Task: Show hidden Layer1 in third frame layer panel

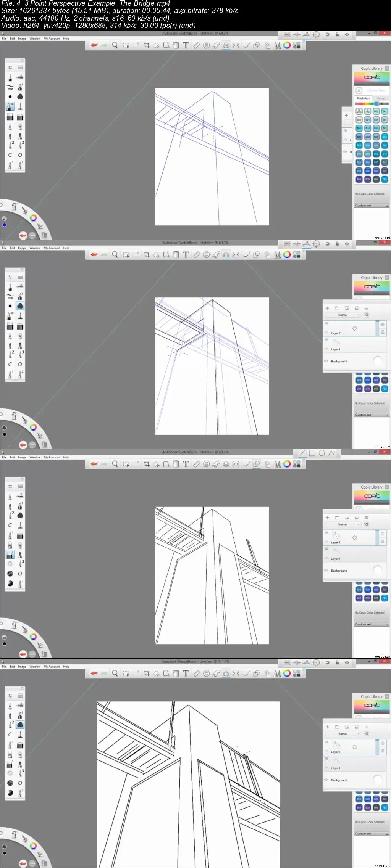Action: (326, 549)
